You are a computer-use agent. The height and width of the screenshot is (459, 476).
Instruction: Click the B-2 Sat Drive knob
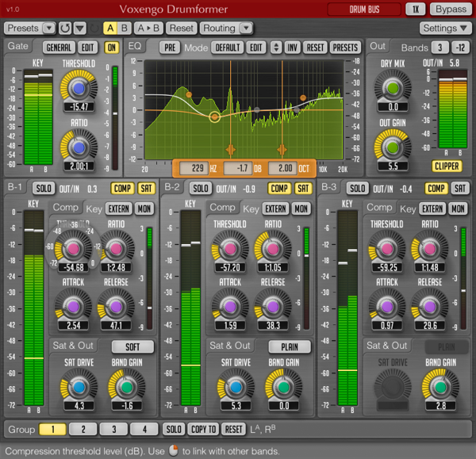coord(236,388)
